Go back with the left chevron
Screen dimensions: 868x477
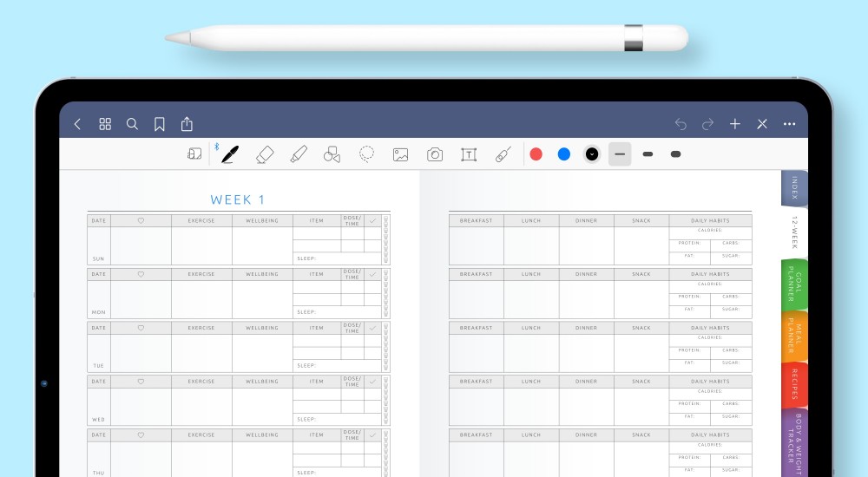(77, 124)
